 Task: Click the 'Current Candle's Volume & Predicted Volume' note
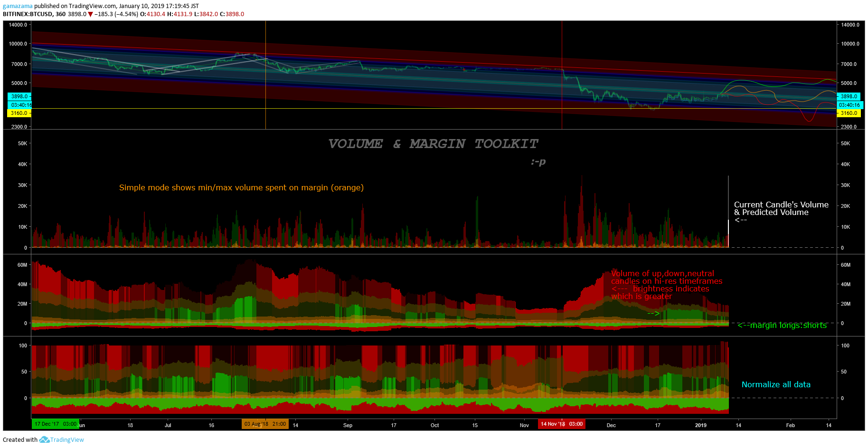pyautogui.click(x=781, y=212)
